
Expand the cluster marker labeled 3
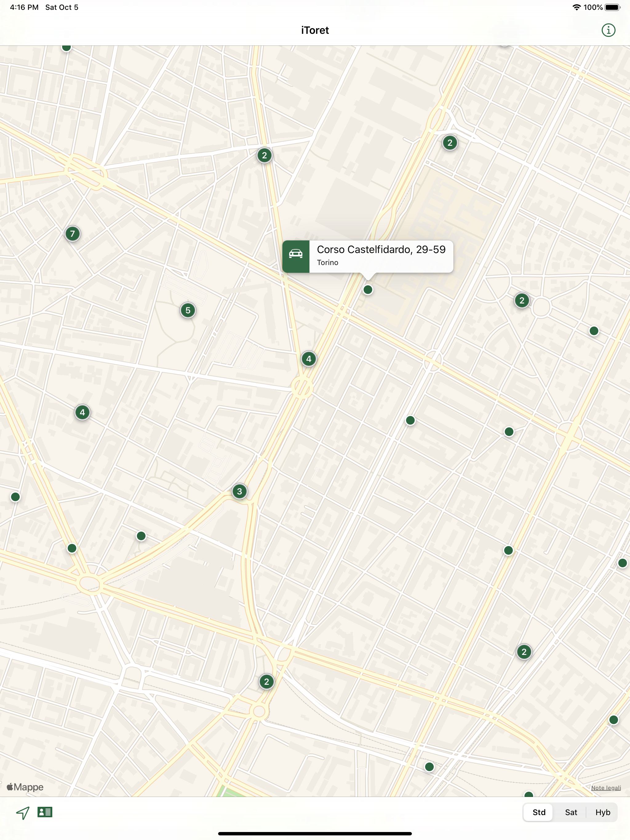click(239, 491)
